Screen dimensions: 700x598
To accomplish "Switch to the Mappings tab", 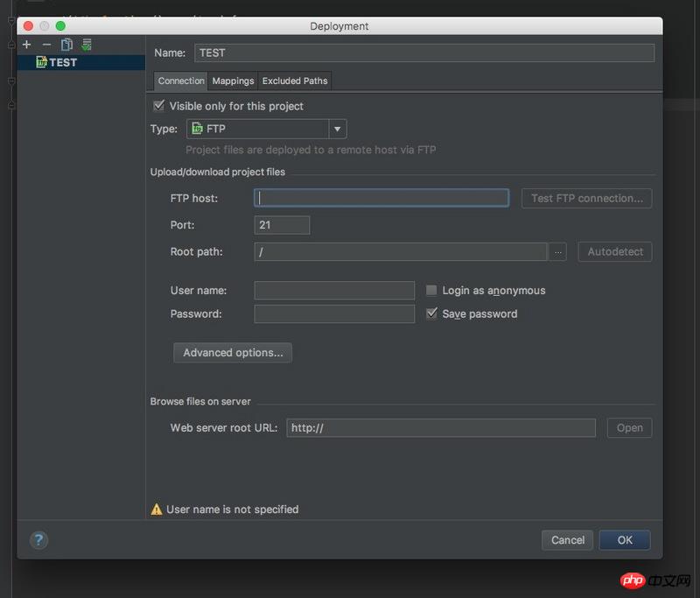I will (233, 81).
